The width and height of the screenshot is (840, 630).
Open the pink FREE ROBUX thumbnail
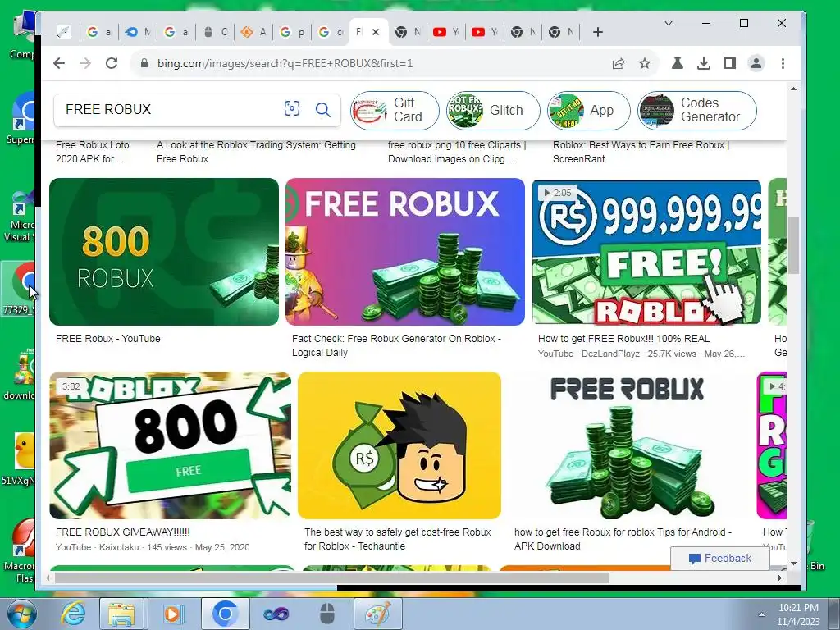pos(405,252)
